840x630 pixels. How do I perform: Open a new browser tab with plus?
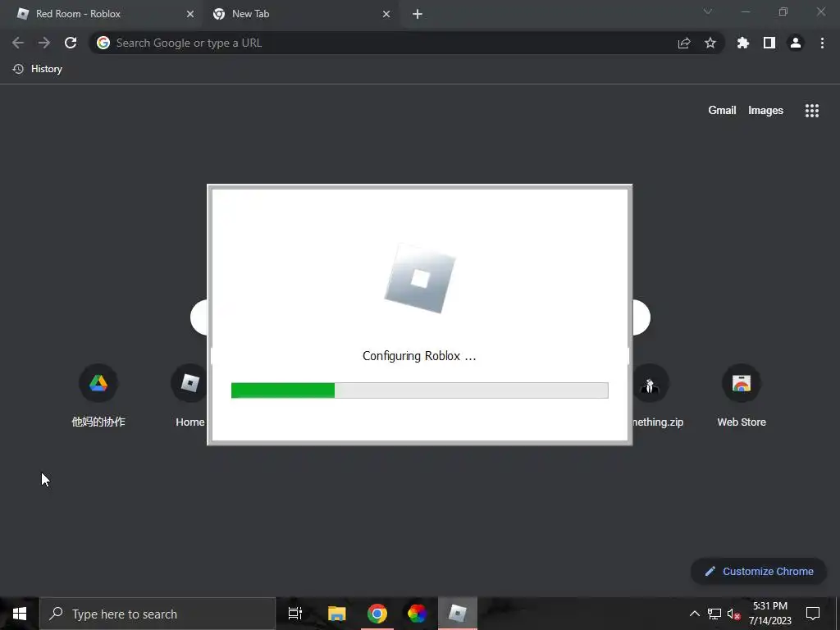coord(418,14)
